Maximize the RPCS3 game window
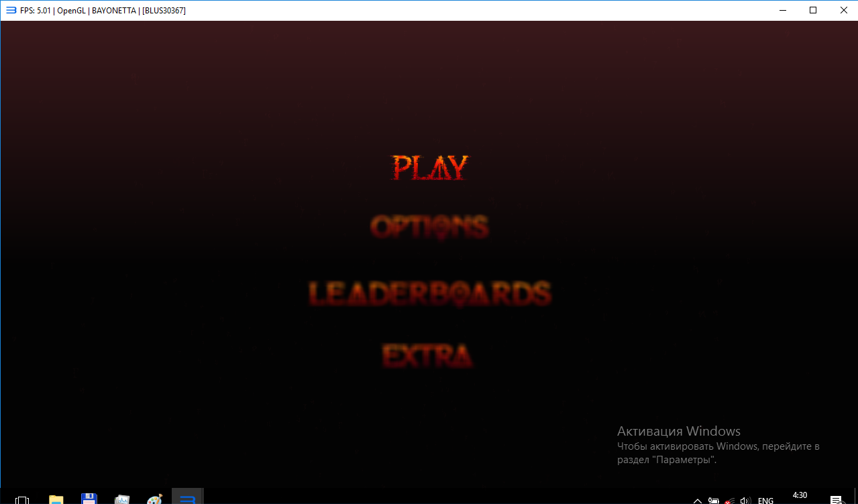 pyautogui.click(x=813, y=10)
